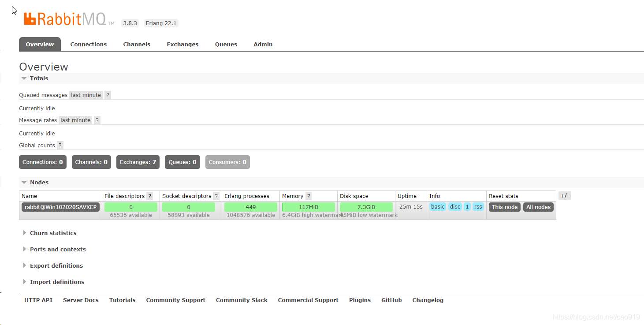Expand Import definitions section
This screenshot has width=644, height=325.
53,282
